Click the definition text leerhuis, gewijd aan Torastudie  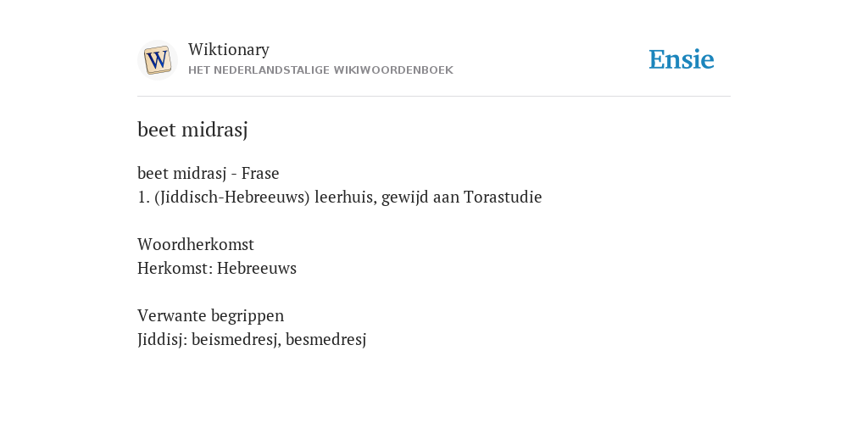(428, 197)
